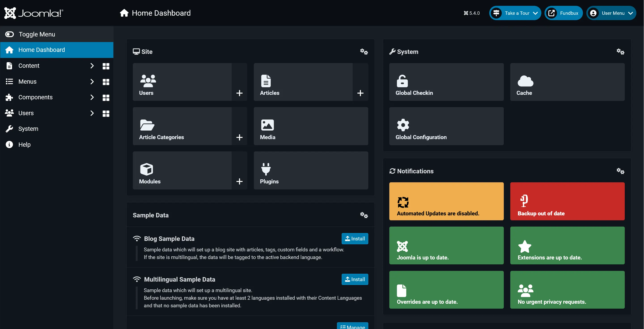The width and height of the screenshot is (644, 329).
Task: Click the Toggle Menu switch
Action: tap(9, 34)
